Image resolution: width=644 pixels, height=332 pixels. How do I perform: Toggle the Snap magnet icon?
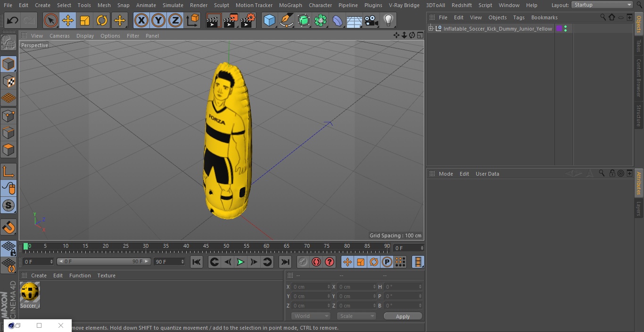tap(8, 227)
